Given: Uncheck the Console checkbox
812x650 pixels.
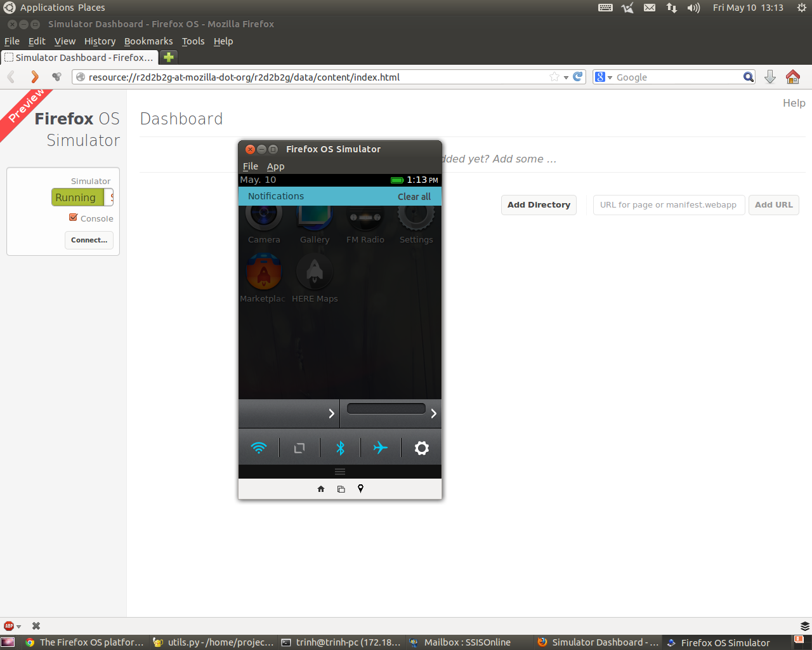Looking at the screenshot, I should point(72,217).
